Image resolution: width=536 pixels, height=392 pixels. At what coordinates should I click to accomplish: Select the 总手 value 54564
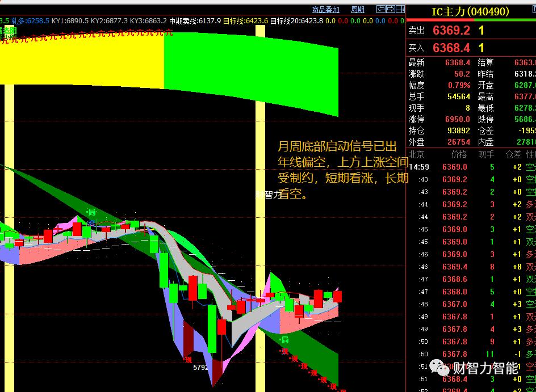click(x=459, y=96)
